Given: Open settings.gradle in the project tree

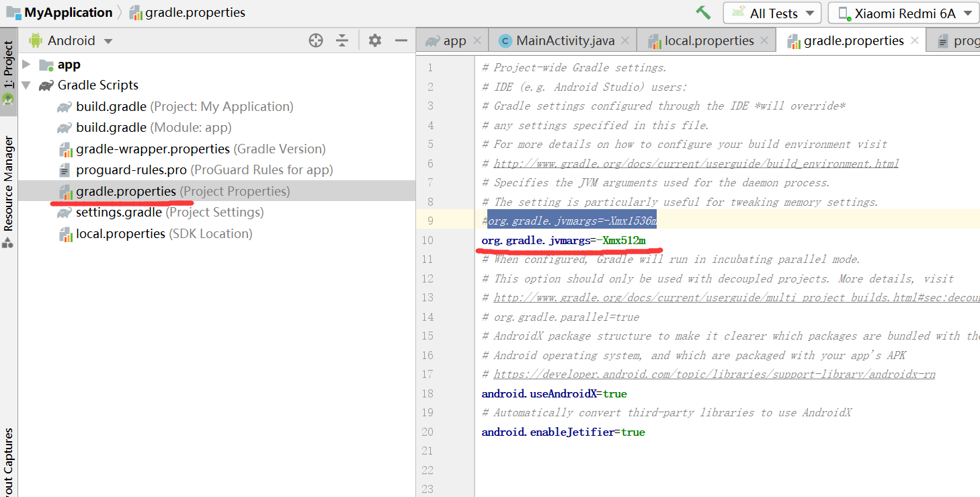Looking at the screenshot, I should click(x=118, y=213).
